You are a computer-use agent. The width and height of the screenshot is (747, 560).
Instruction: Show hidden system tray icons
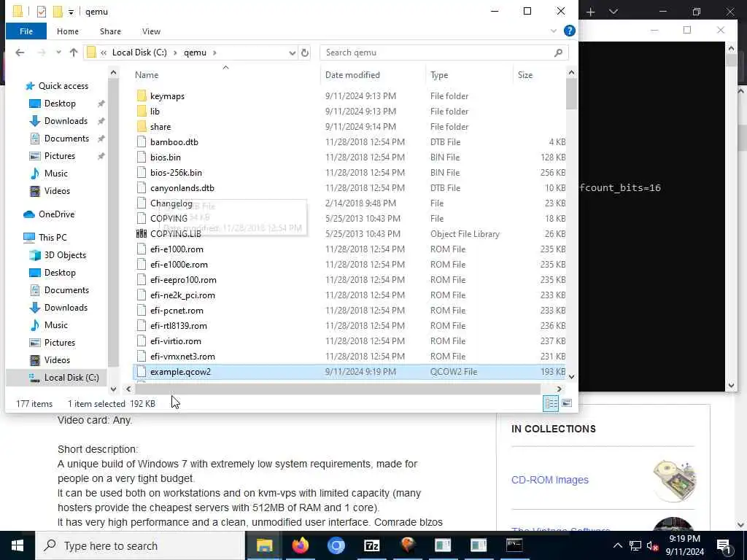(617, 545)
